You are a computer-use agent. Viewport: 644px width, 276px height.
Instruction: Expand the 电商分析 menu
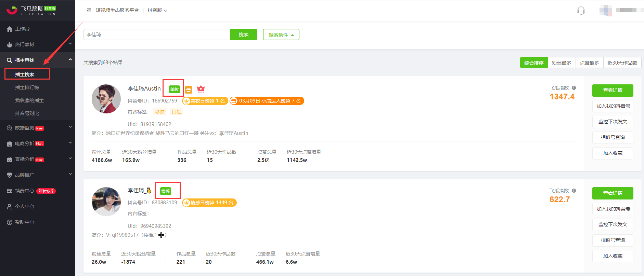tap(70, 143)
